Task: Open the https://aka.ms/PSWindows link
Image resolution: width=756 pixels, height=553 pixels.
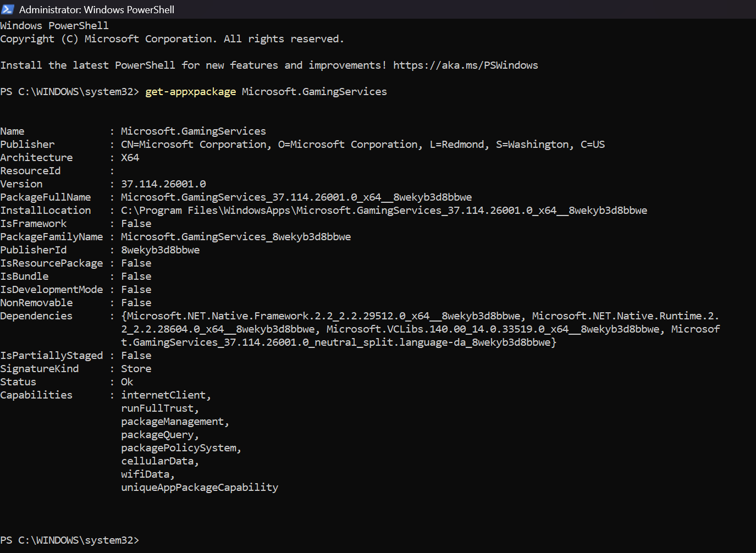Action: click(466, 65)
